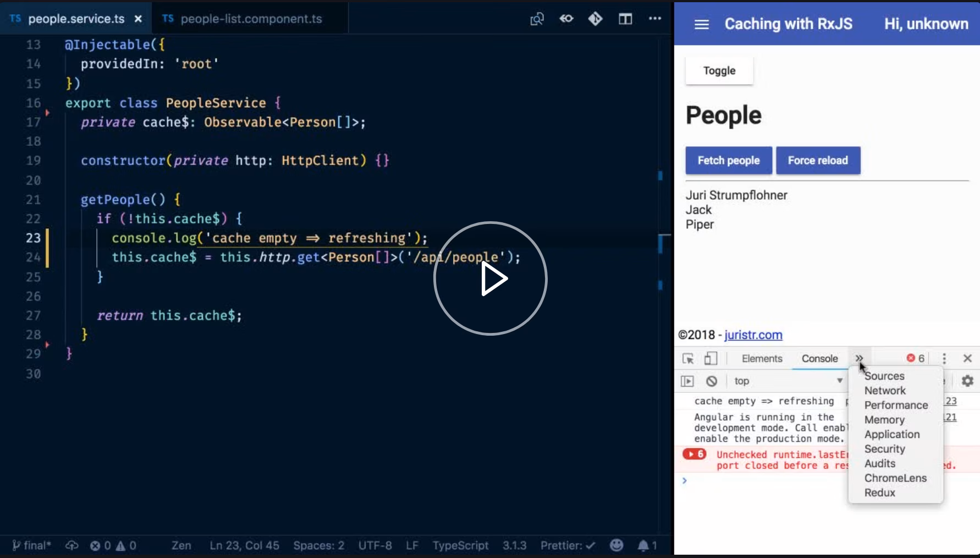Viewport: 980px width, 558px height.
Task: Expand the grouped error with badge 6
Action: click(x=694, y=455)
